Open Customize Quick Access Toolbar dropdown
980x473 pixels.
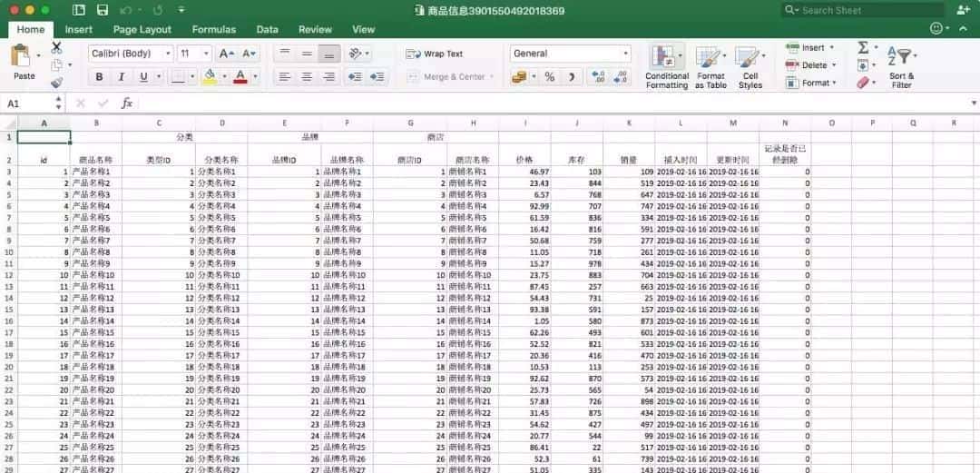181,10
